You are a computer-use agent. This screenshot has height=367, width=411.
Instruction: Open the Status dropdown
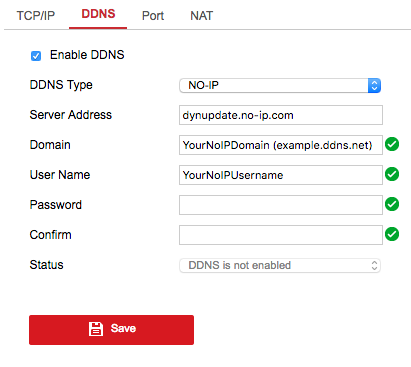[x=280, y=265]
